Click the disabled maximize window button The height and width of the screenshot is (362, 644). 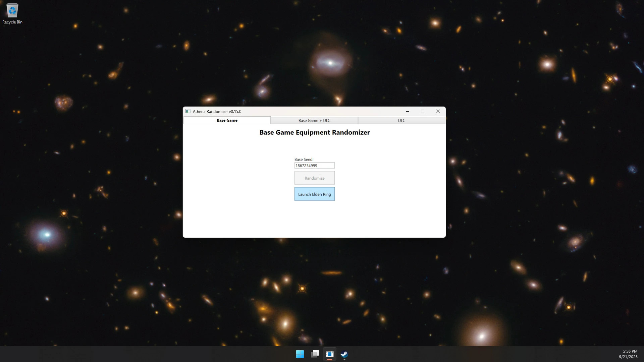pos(423,112)
